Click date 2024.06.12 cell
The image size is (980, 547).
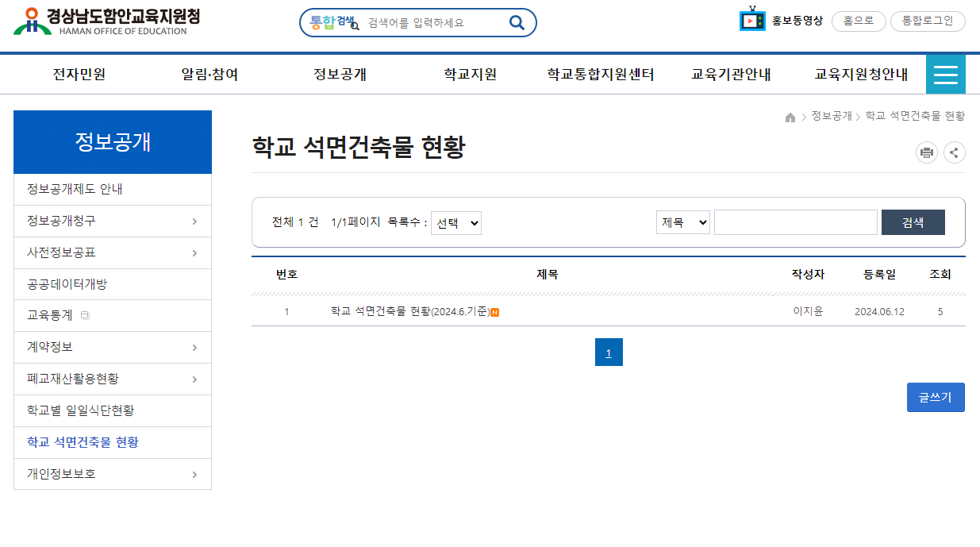tap(879, 312)
